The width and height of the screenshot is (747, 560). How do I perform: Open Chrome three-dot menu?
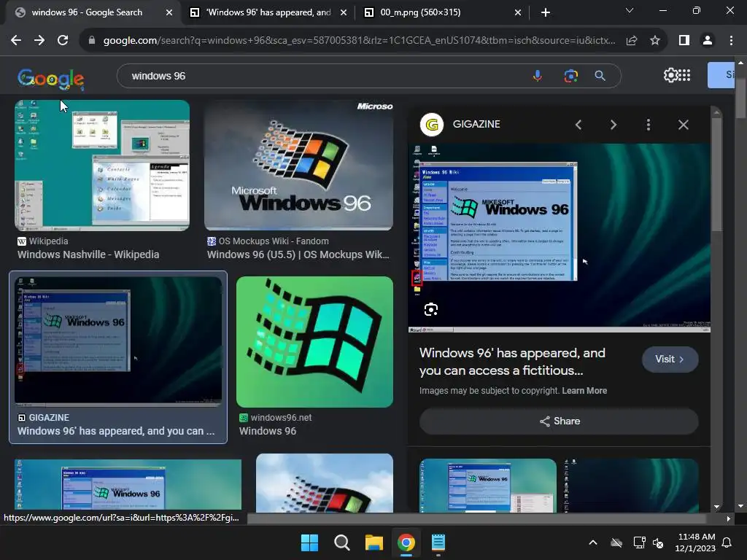[731, 41]
